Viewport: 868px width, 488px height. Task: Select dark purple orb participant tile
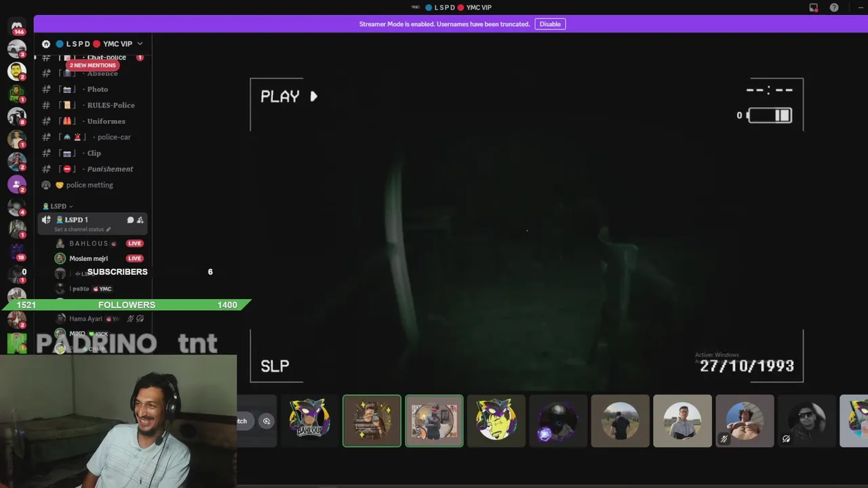tap(558, 421)
